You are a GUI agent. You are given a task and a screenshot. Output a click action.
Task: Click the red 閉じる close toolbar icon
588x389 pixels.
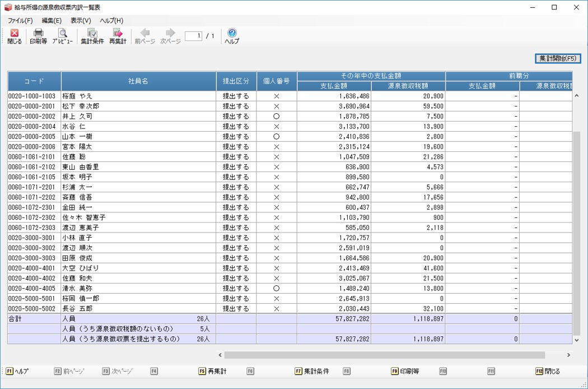click(x=15, y=36)
